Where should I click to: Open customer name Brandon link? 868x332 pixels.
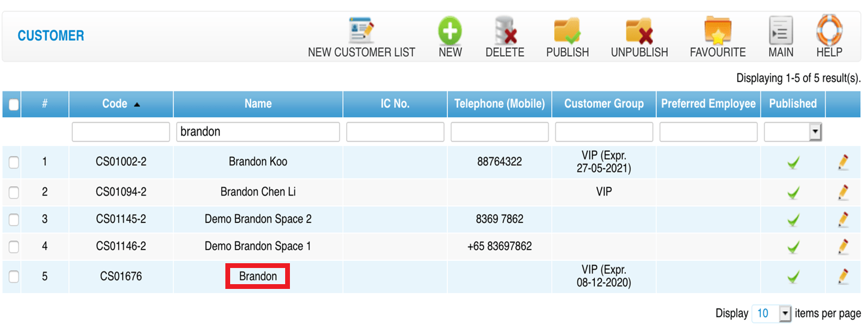(258, 276)
